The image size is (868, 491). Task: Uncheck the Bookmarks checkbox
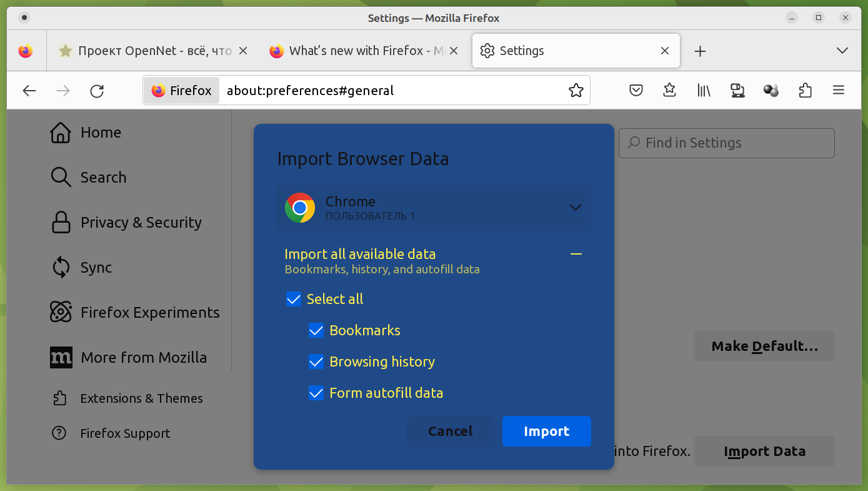click(316, 330)
